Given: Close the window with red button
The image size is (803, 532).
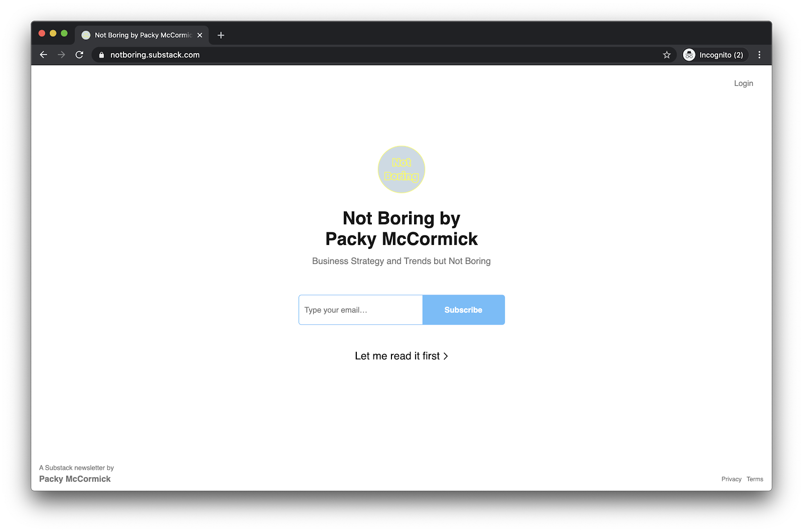Looking at the screenshot, I should click(42, 34).
